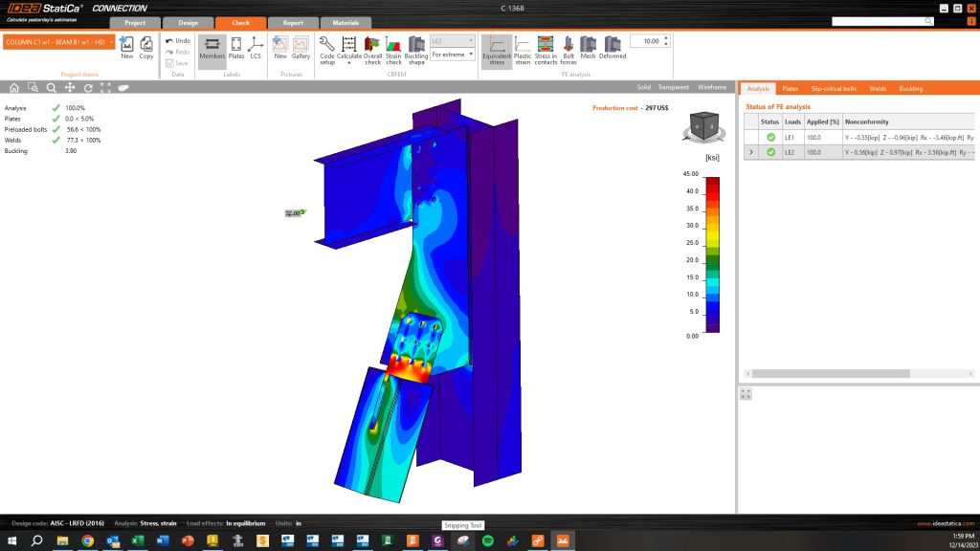980x551 pixels.
Task: Open the project item selector dropdown
Action: (x=111, y=42)
